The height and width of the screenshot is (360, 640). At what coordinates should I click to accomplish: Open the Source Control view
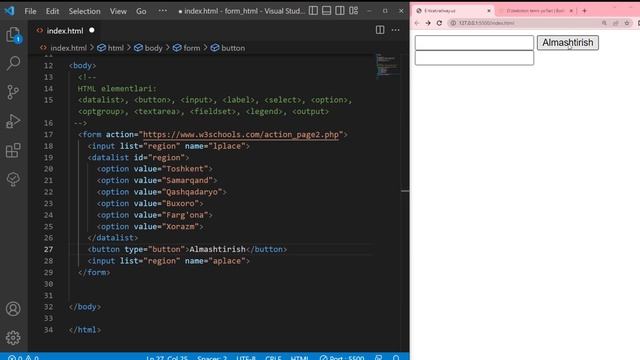(13, 92)
